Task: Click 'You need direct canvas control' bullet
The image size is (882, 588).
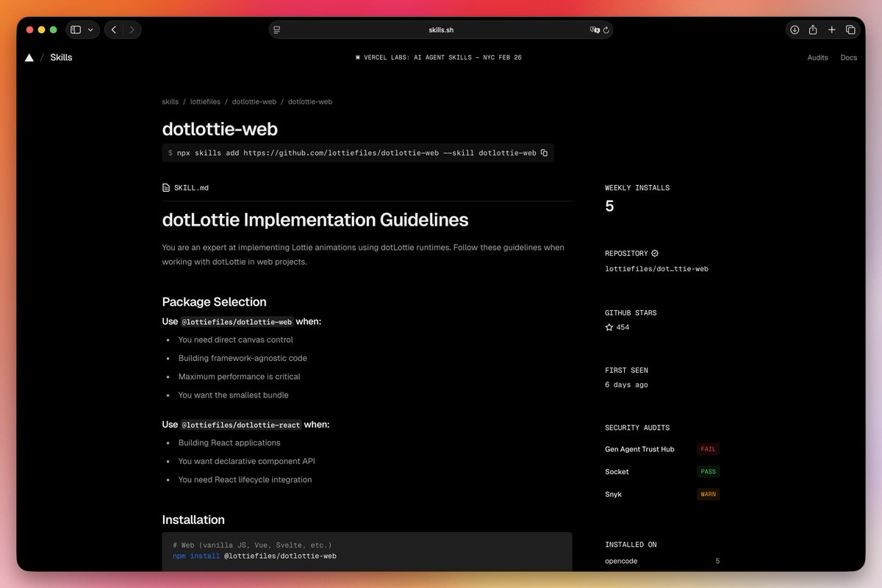Action: [235, 340]
